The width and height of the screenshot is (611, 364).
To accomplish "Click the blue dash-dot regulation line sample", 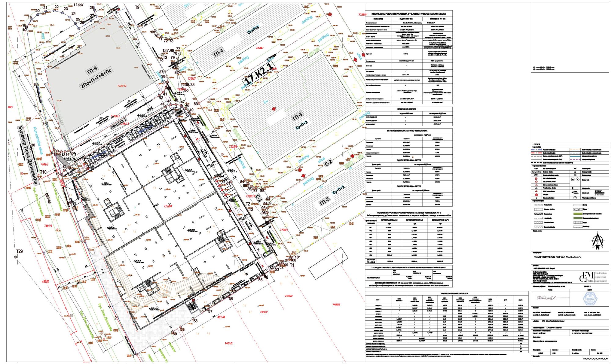I will coord(536,150).
